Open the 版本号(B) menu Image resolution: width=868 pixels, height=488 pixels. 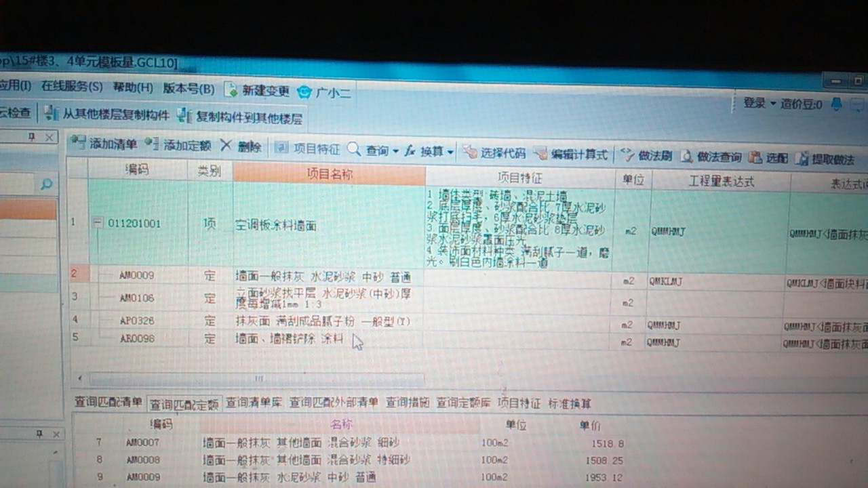pyautogui.click(x=189, y=89)
